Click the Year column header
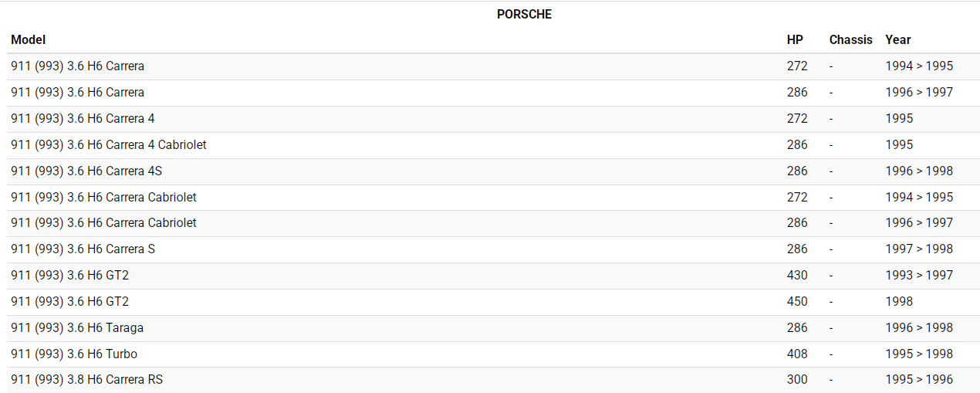The width and height of the screenshot is (980, 393). click(x=897, y=40)
